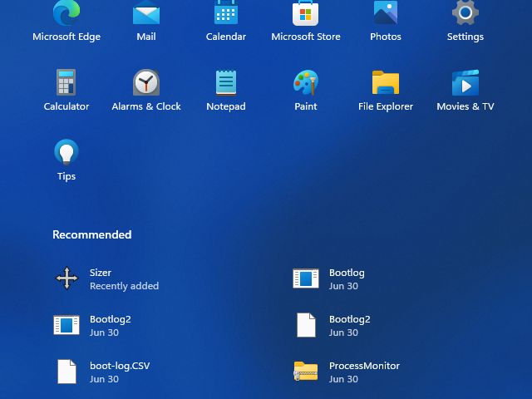Click the Microsoft Store label text
This screenshot has height=399, width=532.
coord(306,37)
